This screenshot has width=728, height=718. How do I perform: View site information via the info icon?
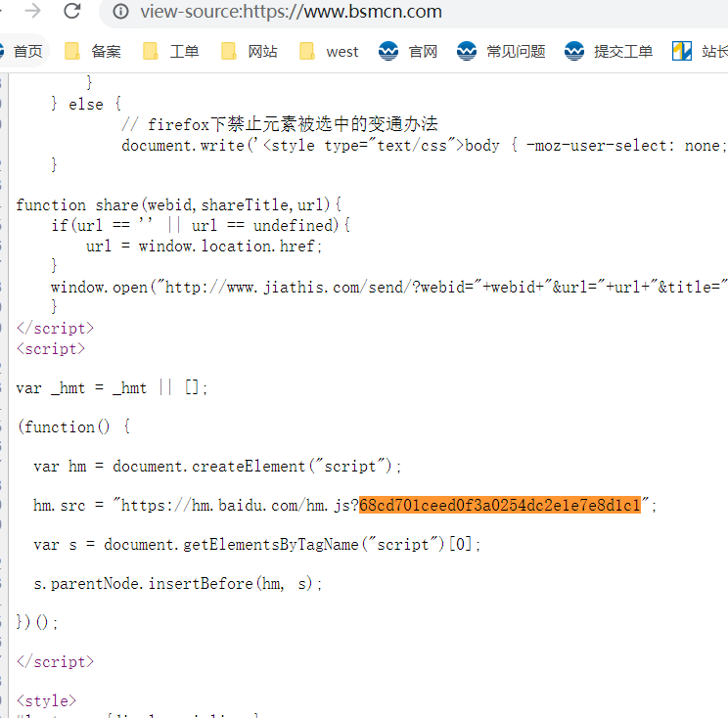[x=120, y=13]
